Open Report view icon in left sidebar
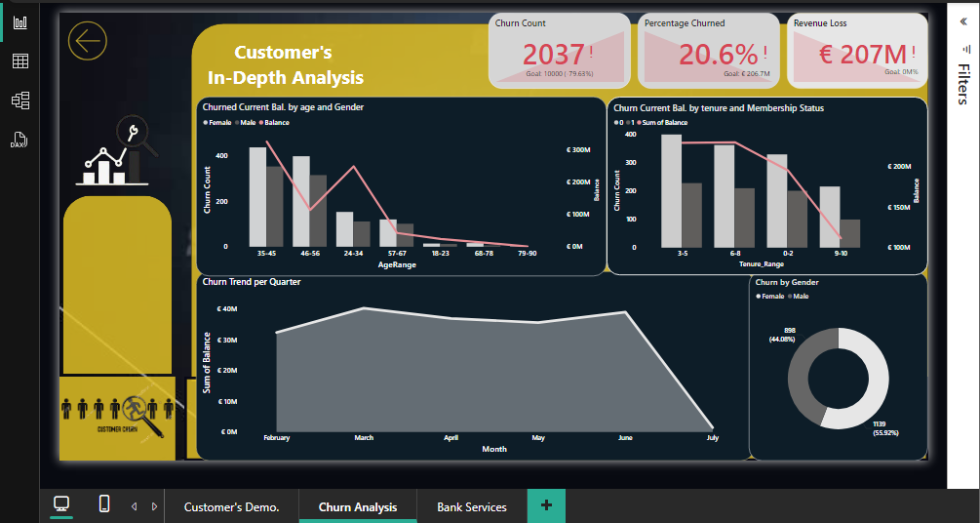 click(x=20, y=22)
